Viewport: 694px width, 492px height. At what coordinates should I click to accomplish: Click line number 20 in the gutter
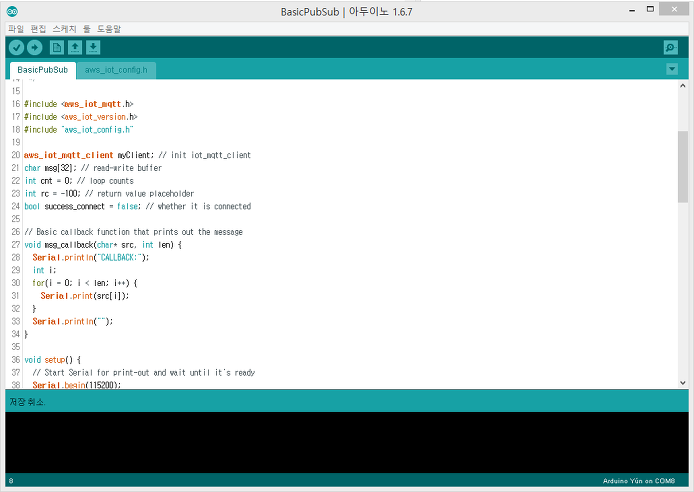pyautogui.click(x=16, y=155)
